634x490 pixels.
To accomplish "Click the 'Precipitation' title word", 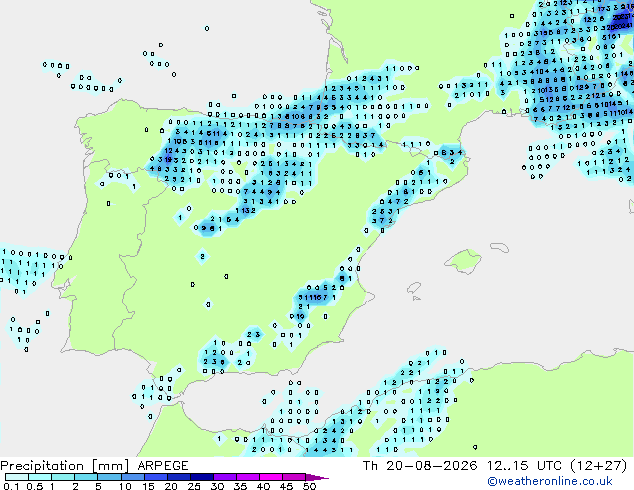I will (42, 466).
